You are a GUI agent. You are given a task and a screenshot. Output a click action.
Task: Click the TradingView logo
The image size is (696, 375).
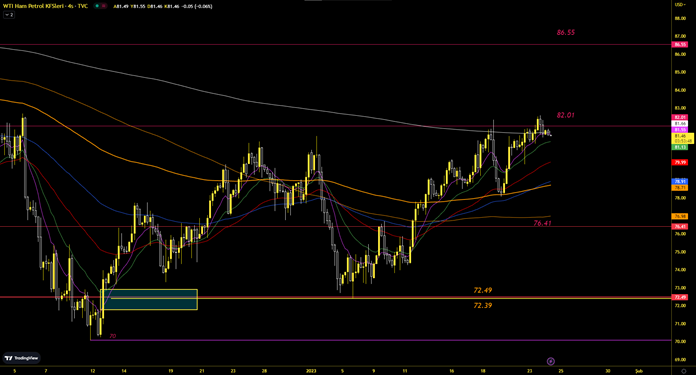click(x=21, y=358)
